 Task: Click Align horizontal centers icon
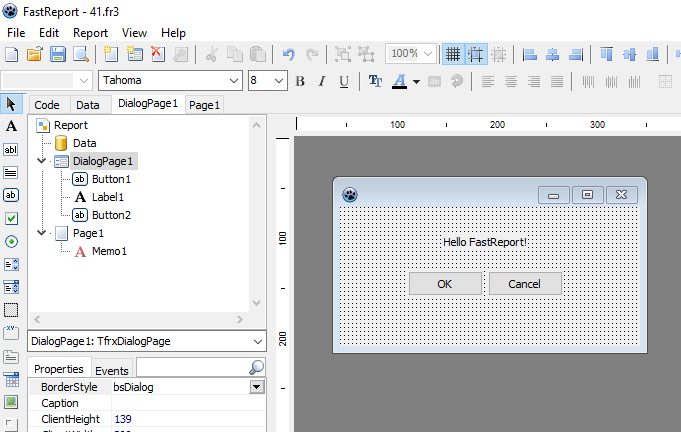[552, 54]
